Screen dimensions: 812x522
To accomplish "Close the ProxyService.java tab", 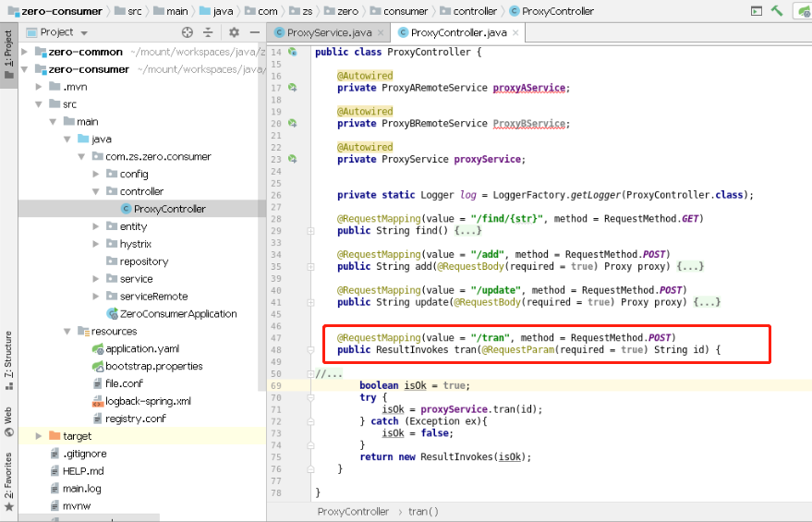I will 382,32.
